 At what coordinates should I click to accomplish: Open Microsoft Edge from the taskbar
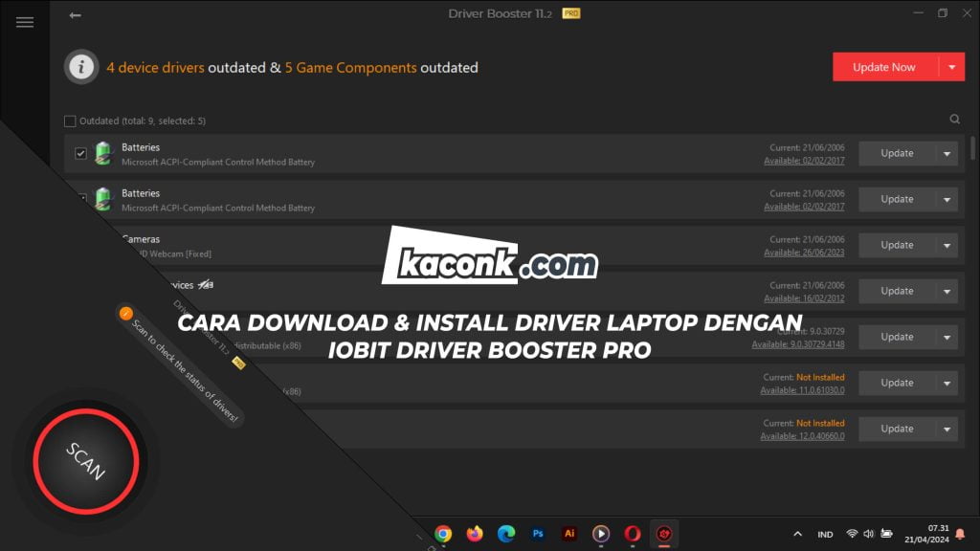point(506,534)
